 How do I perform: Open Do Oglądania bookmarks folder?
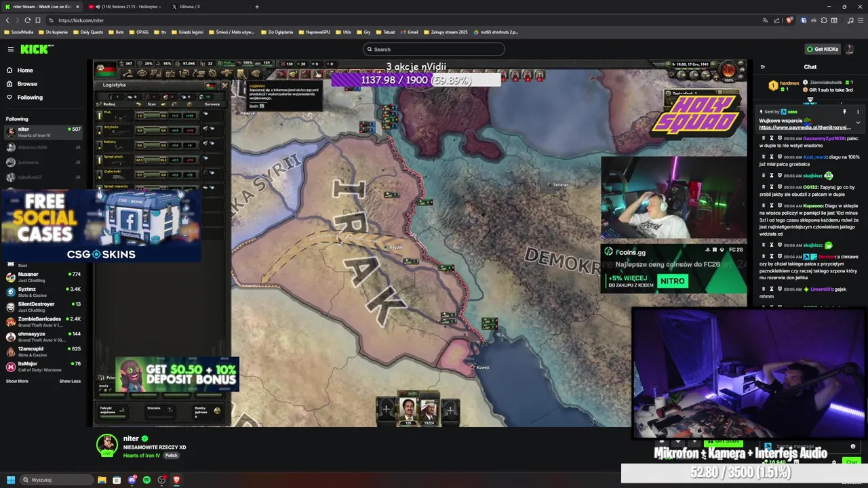tap(277, 32)
